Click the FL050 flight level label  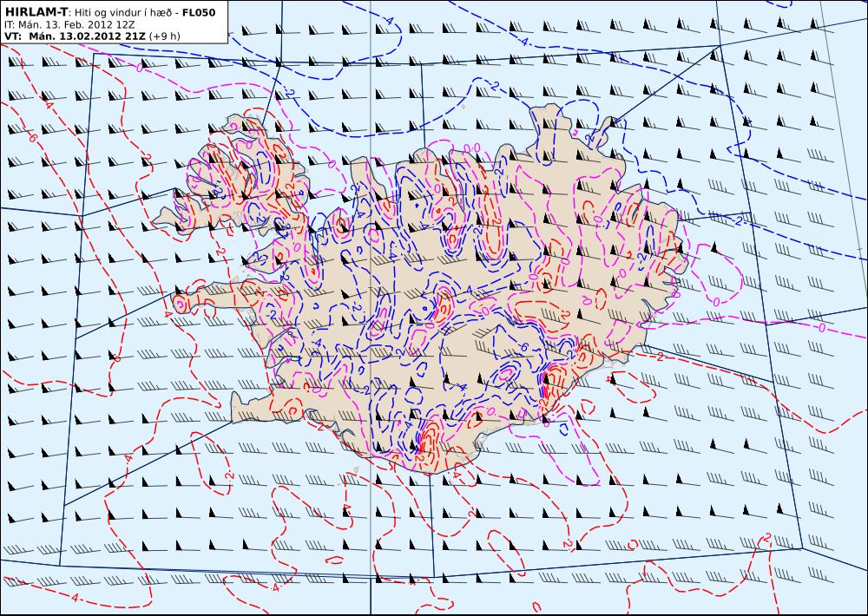[x=200, y=12]
